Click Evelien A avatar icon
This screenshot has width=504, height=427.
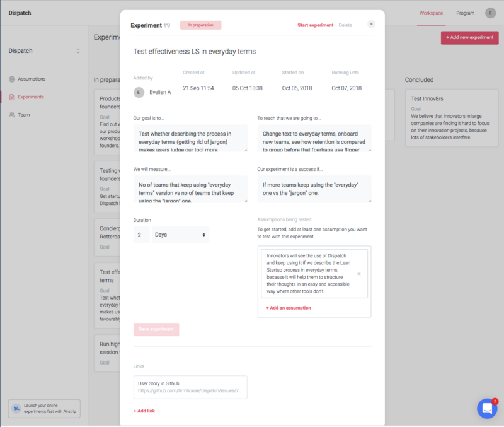pyautogui.click(x=139, y=92)
